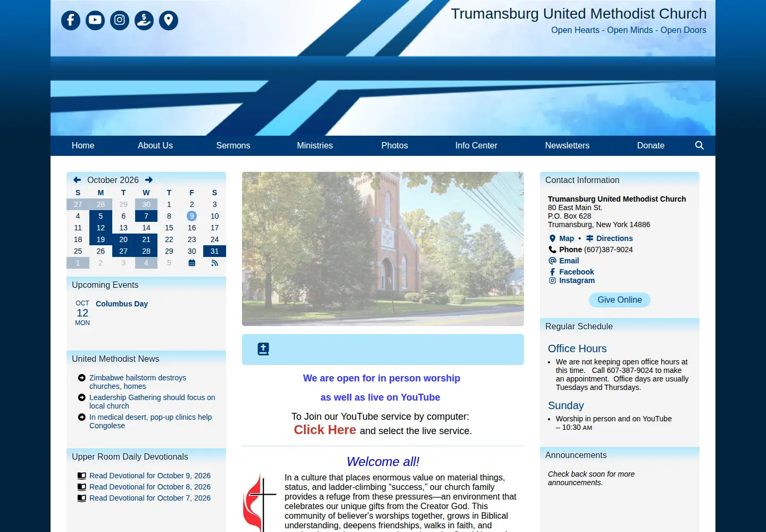Open About Us menu item
Image resolution: width=766 pixels, height=532 pixels.
[x=155, y=145]
